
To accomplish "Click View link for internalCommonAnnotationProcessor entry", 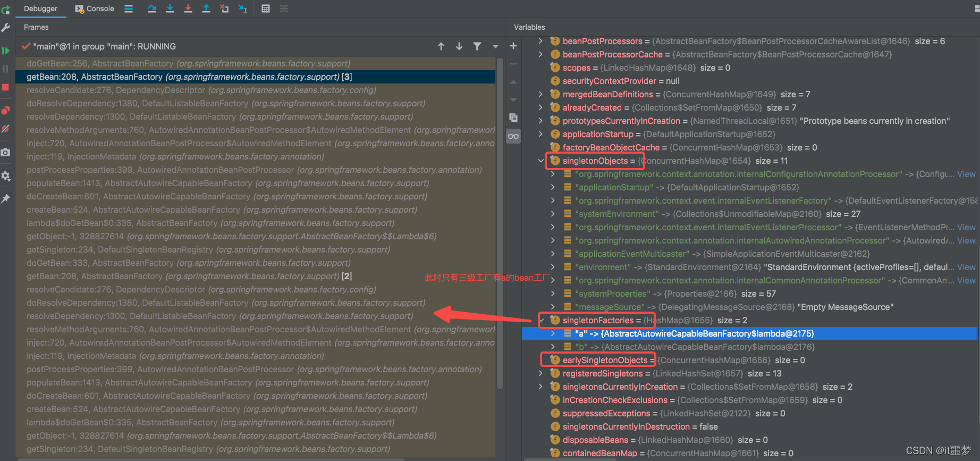I will pyautogui.click(x=966, y=280).
